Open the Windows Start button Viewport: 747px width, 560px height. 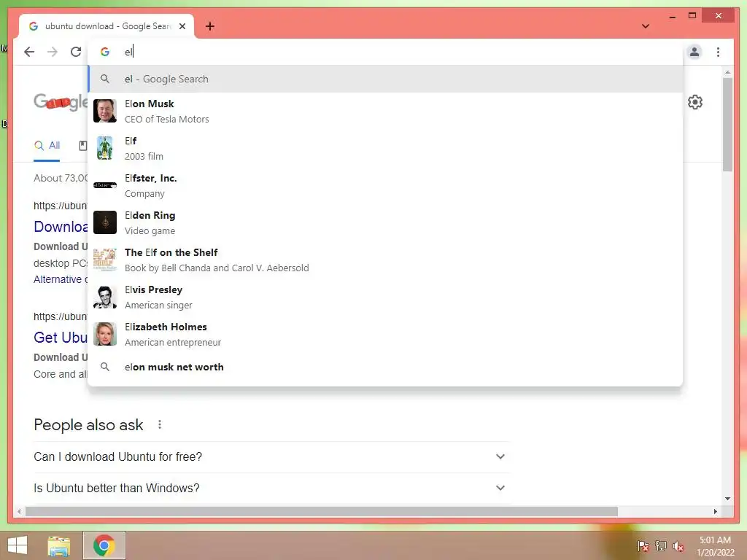tap(18, 545)
